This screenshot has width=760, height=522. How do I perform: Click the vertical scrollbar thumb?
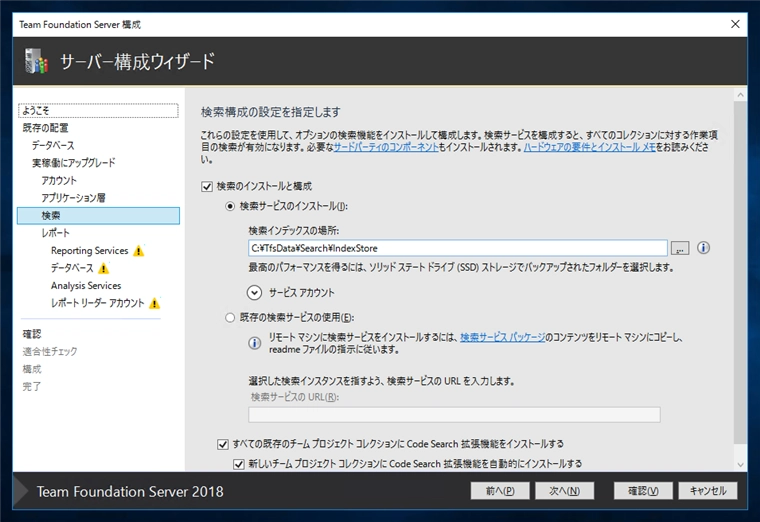740,273
